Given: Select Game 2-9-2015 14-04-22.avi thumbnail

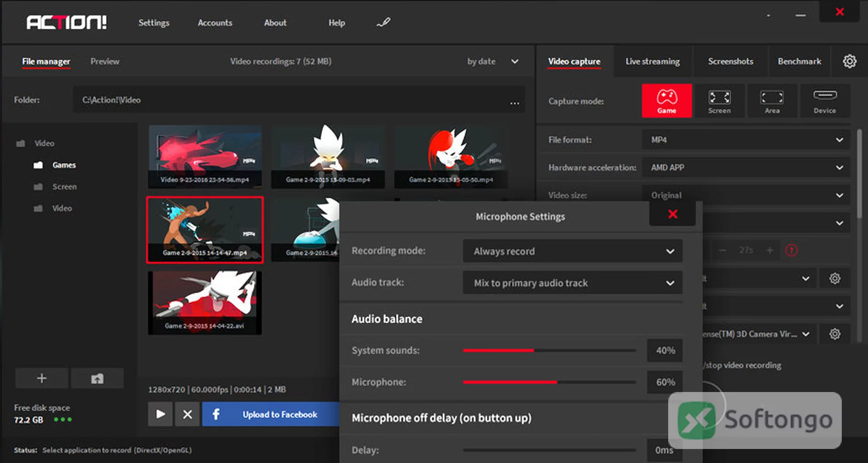Looking at the screenshot, I should [205, 303].
